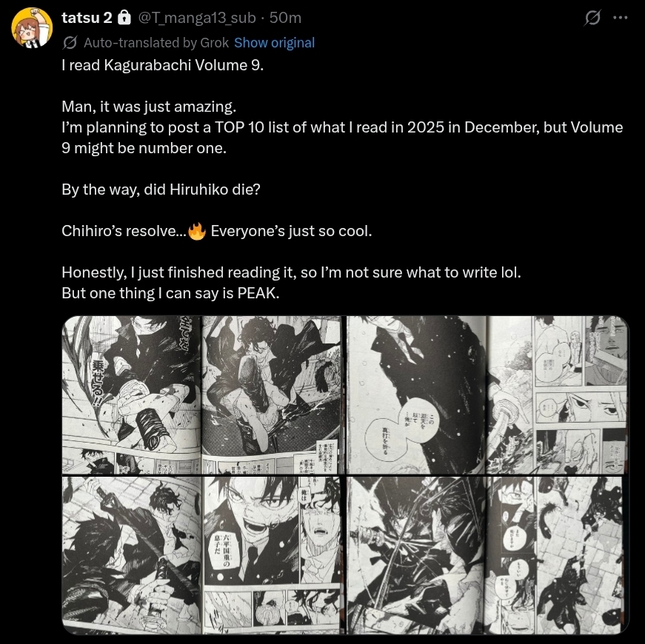Show original untranslated post
The image size is (645, 644).
(x=275, y=43)
